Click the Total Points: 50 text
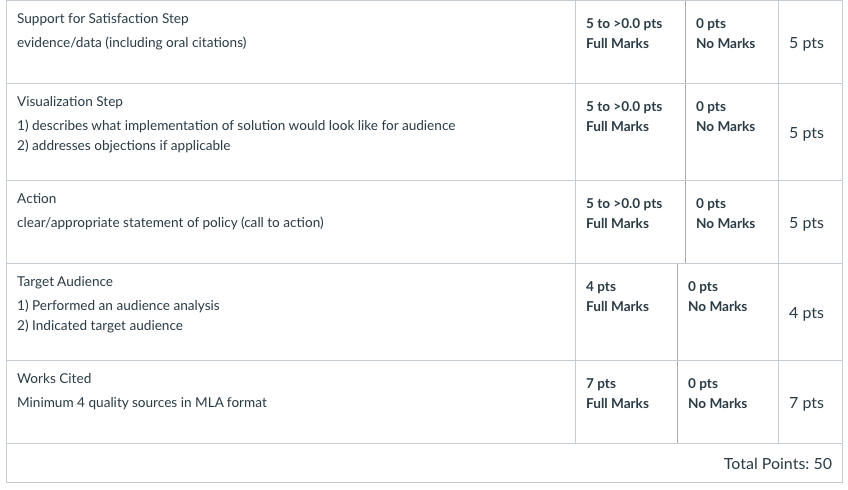This screenshot has width=848, height=490. (778, 463)
